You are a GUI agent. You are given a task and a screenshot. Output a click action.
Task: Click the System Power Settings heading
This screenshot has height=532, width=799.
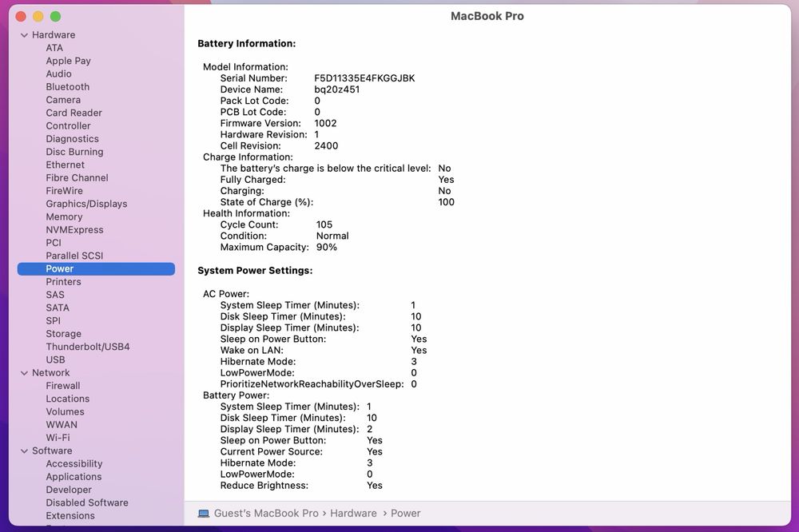click(255, 270)
